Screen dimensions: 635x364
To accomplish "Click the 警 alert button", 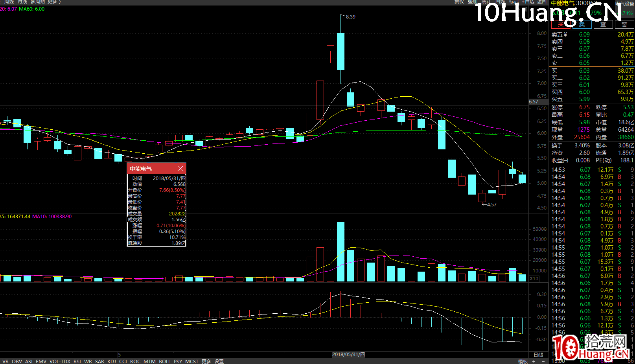I will 624,24.
